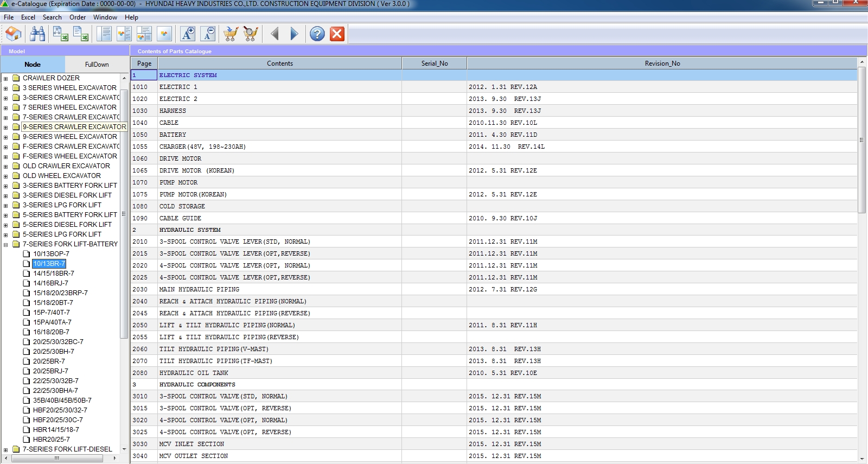Expand the OLD WHEEL EXCAVATOR node
This screenshot has height=464, width=868.
(x=6, y=176)
